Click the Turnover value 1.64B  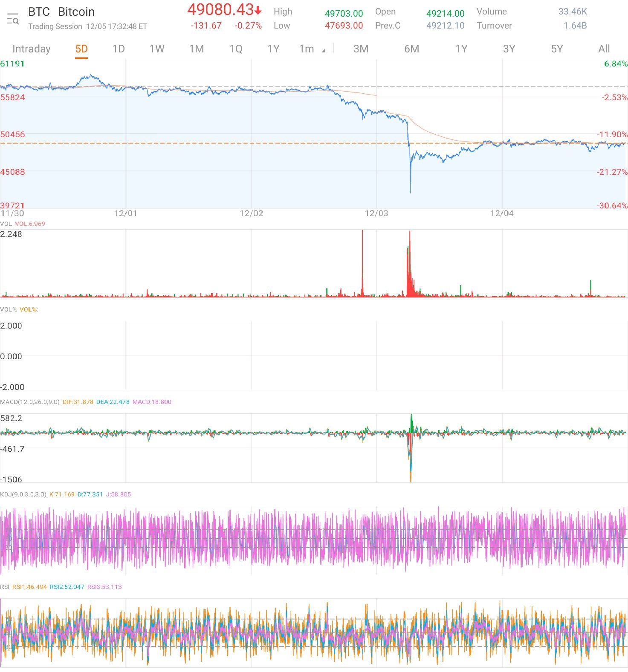coord(575,26)
